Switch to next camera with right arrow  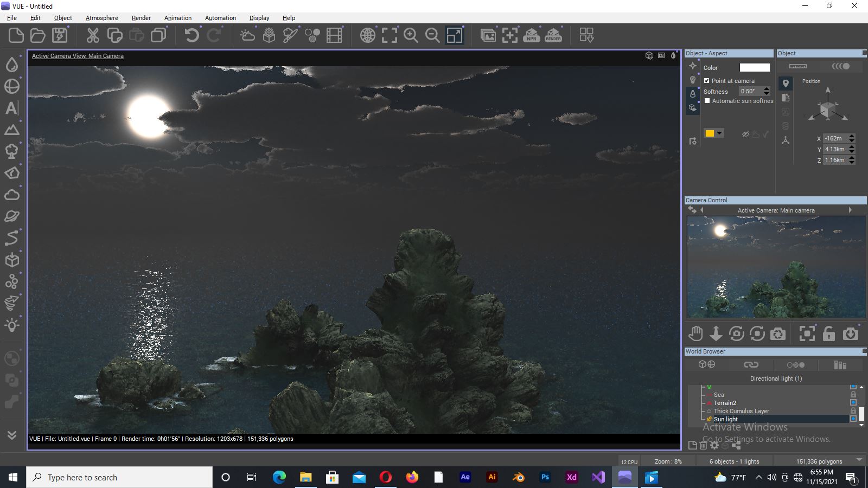click(850, 210)
